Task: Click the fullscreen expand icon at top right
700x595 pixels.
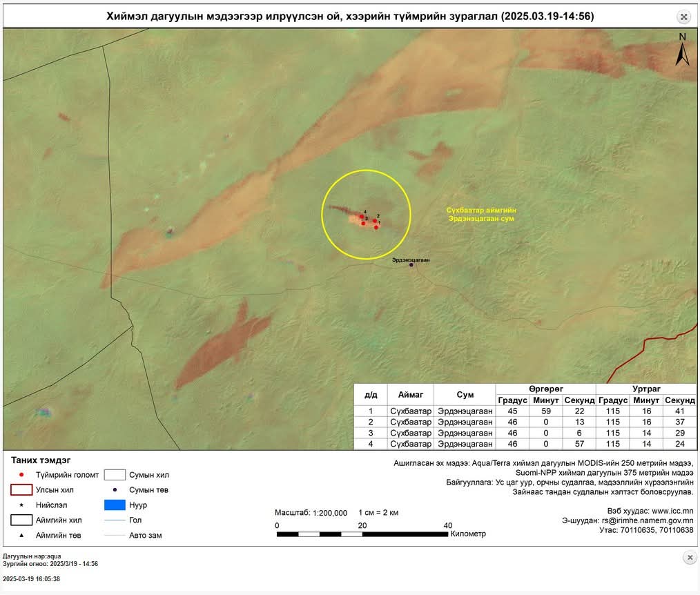Action: click(683, 17)
